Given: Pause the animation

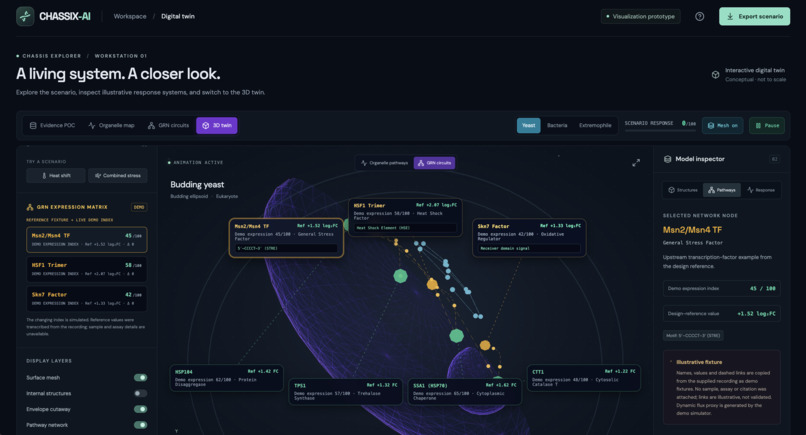Looking at the screenshot, I should 766,125.
